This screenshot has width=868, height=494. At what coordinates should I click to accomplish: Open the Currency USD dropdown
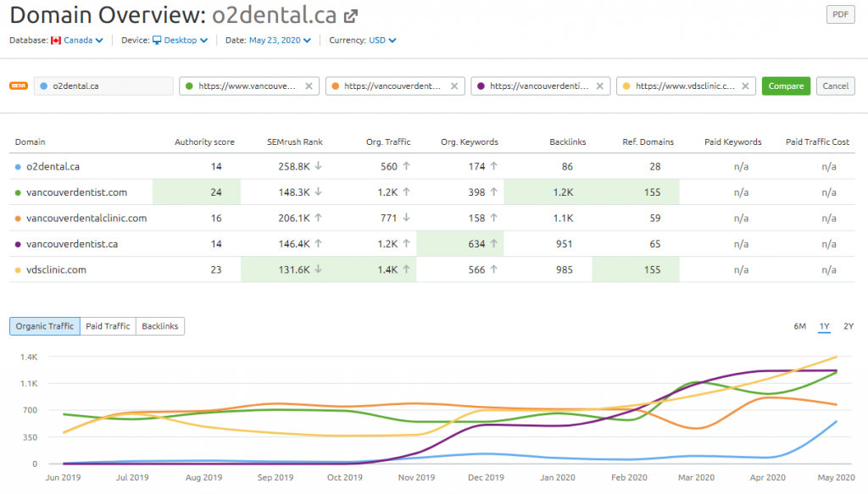pos(382,41)
